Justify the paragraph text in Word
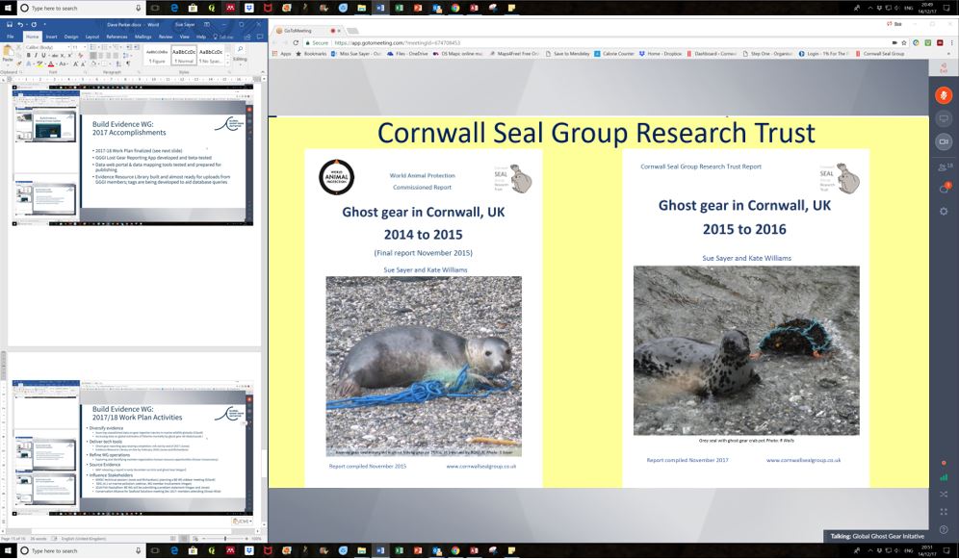This screenshot has width=959, height=560. pyautogui.click(x=116, y=55)
